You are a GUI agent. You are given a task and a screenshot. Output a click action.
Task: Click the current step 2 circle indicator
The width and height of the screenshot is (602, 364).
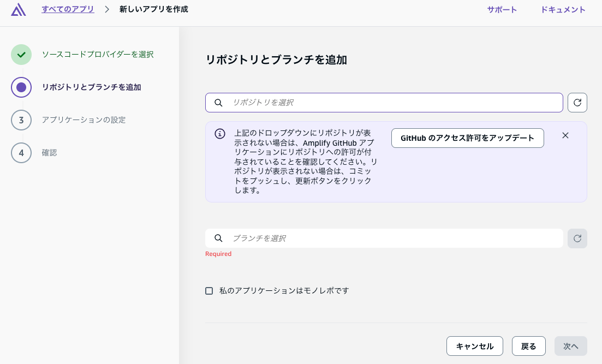pyautogui.click(x=21, y=87)
